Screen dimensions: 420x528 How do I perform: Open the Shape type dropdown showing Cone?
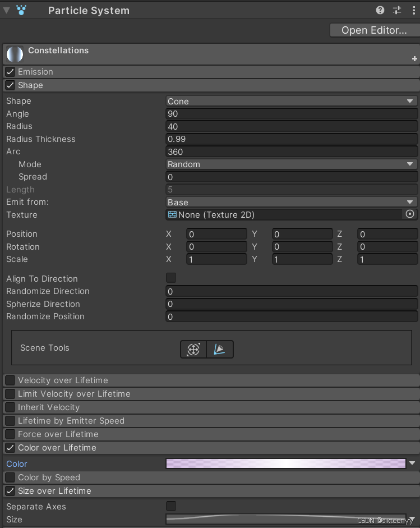pos(292,101)
